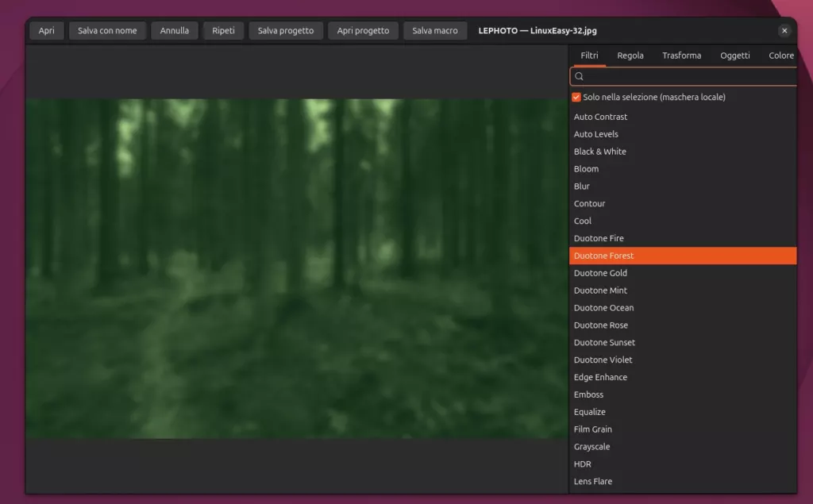Click the forest image preview
813x504 pixels.
coord(297,268)
